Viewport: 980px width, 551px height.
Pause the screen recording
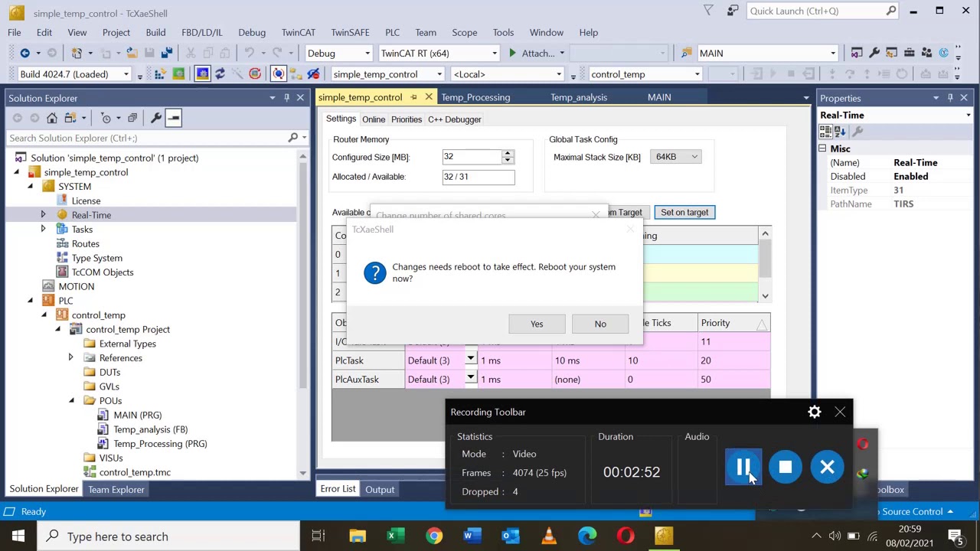click(743, 468)
